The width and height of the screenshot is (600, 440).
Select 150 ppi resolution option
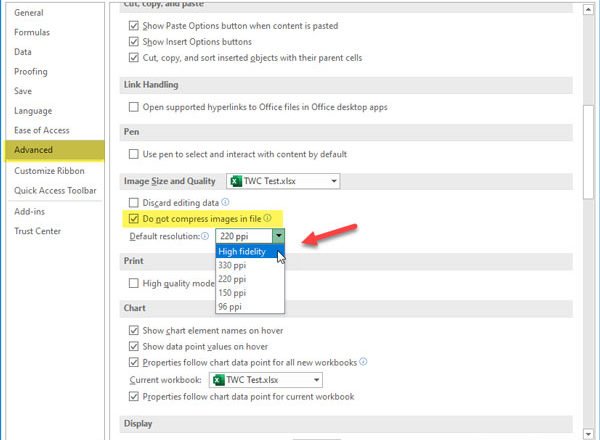[250, 293]
